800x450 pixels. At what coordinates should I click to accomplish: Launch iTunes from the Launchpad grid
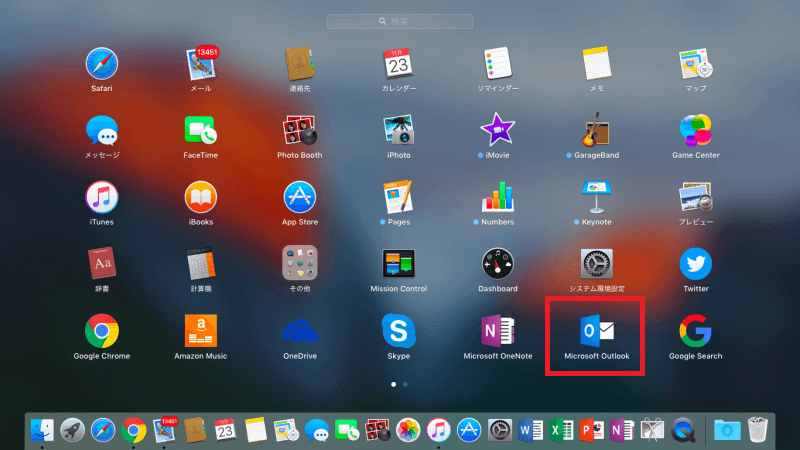[x=102, y=197]
